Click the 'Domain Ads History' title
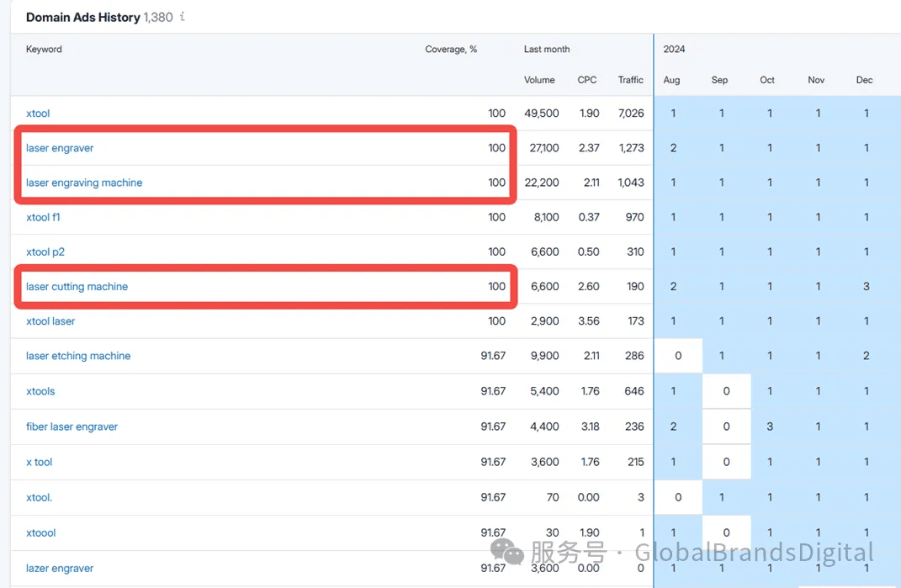 [x=82, y=17]
